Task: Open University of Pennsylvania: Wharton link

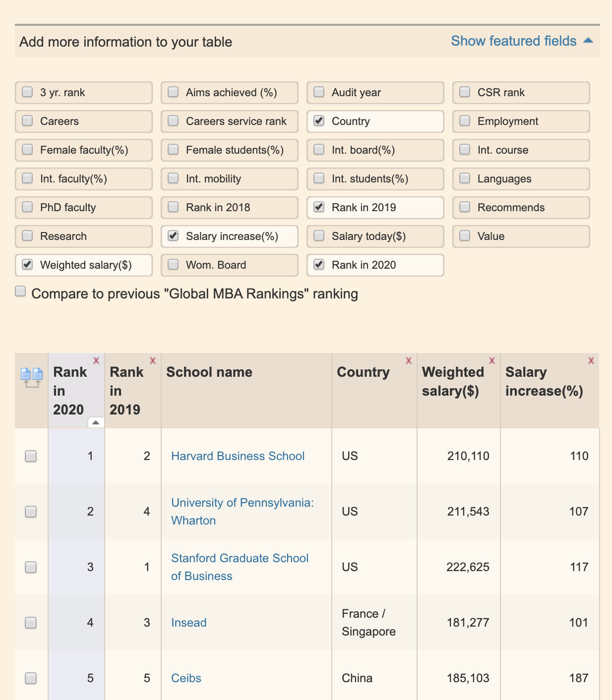Action: point(243,512)
